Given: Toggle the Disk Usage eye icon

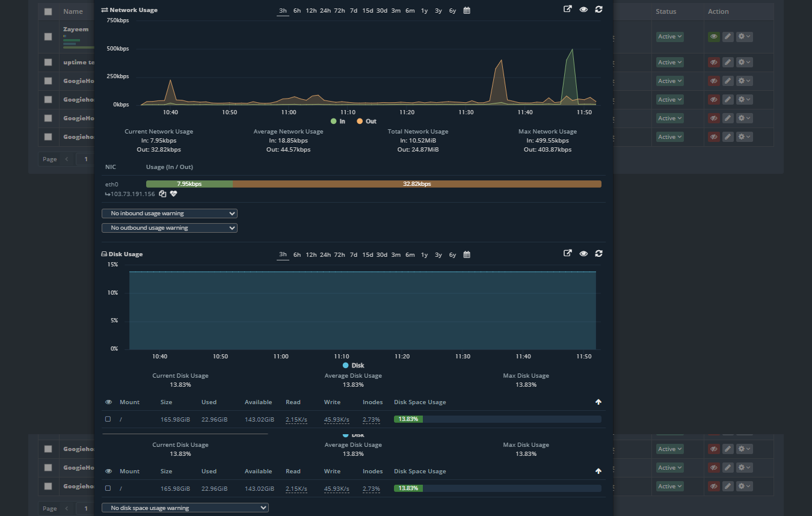Looking at the screenshot, I should [x=583, y=253].
